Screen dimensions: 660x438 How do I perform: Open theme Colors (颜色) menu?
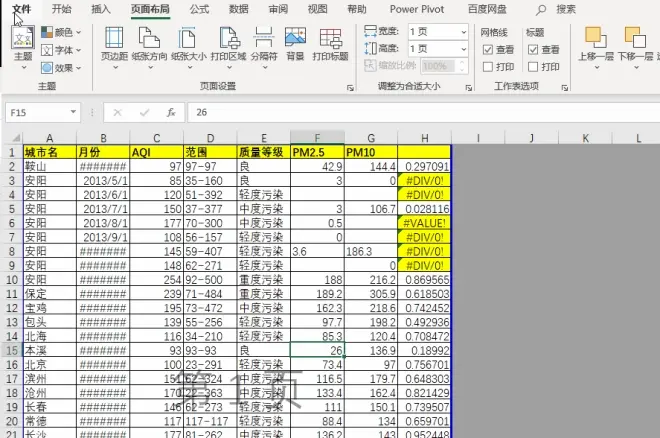[x=61, y=32]
